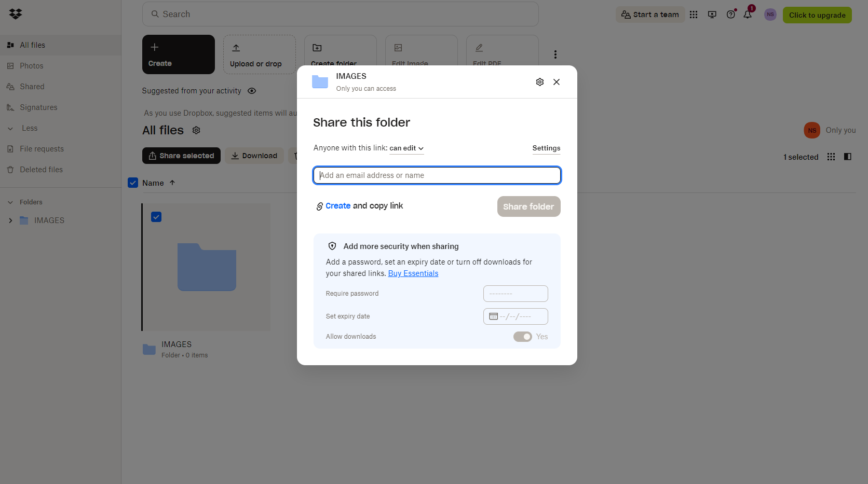Close the Share this folder dialog

pos(557,82)
